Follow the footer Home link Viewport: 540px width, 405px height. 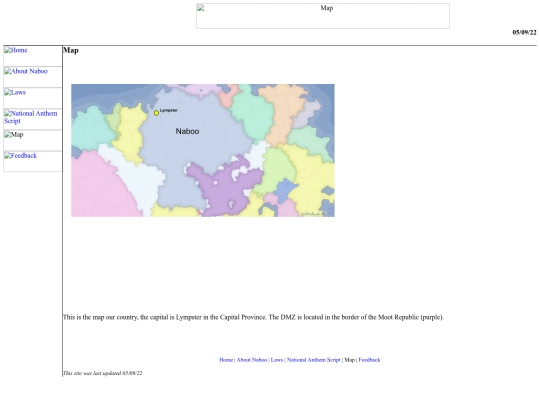point(226,360)
